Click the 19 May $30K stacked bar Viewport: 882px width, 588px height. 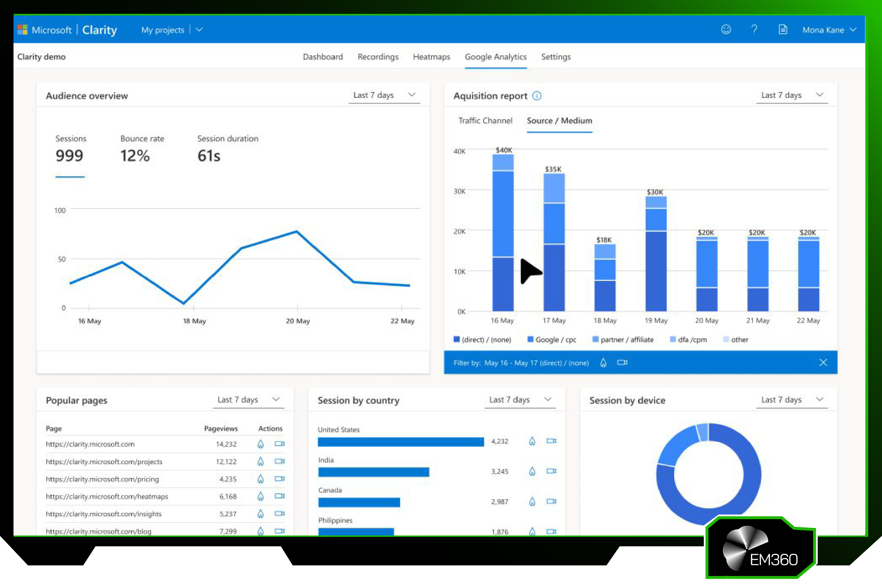click(656, 254)
